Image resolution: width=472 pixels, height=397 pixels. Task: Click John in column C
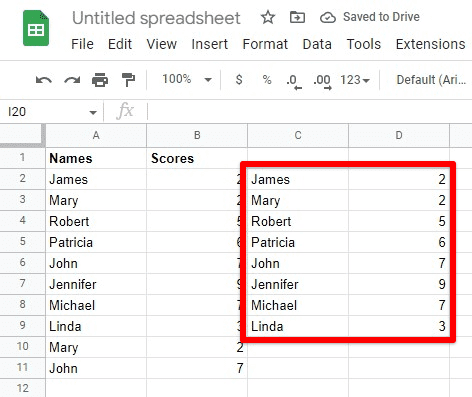298,263
